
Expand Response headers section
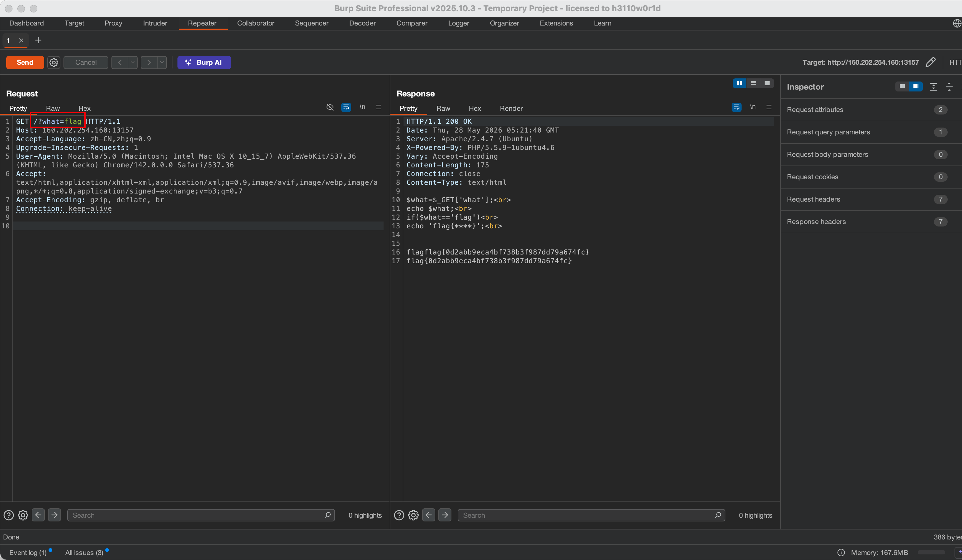[x=871, y=222]
